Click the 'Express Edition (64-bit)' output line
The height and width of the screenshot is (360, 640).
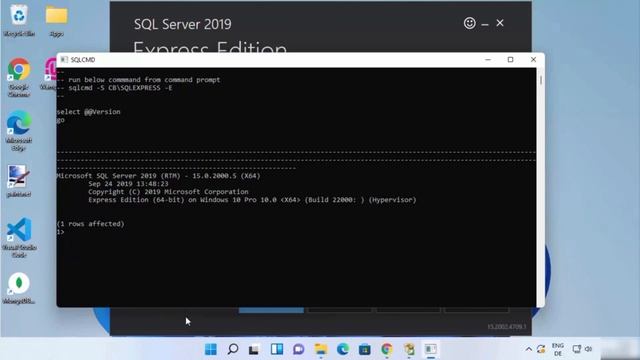252,200
